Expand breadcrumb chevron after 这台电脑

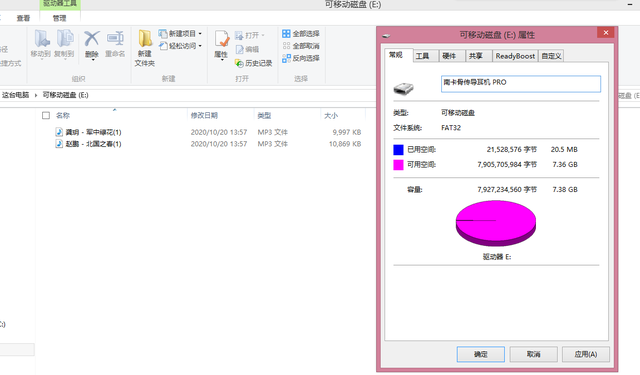(x=36, y=95)
